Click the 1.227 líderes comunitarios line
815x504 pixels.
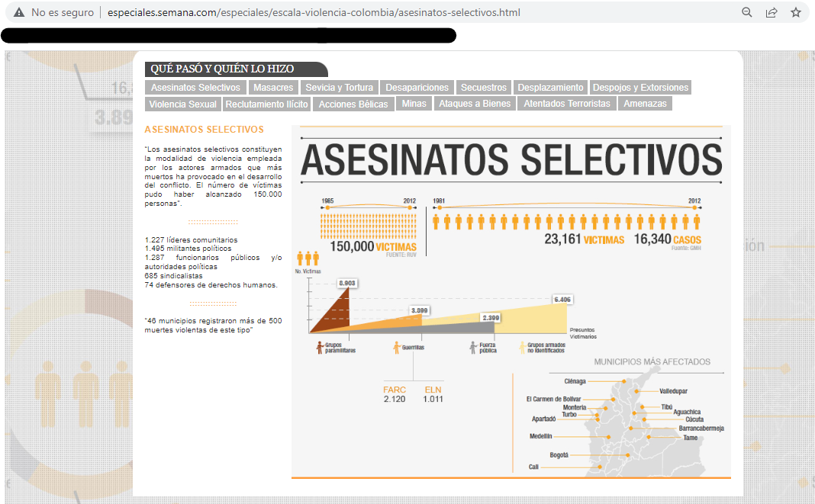(191, 240)
